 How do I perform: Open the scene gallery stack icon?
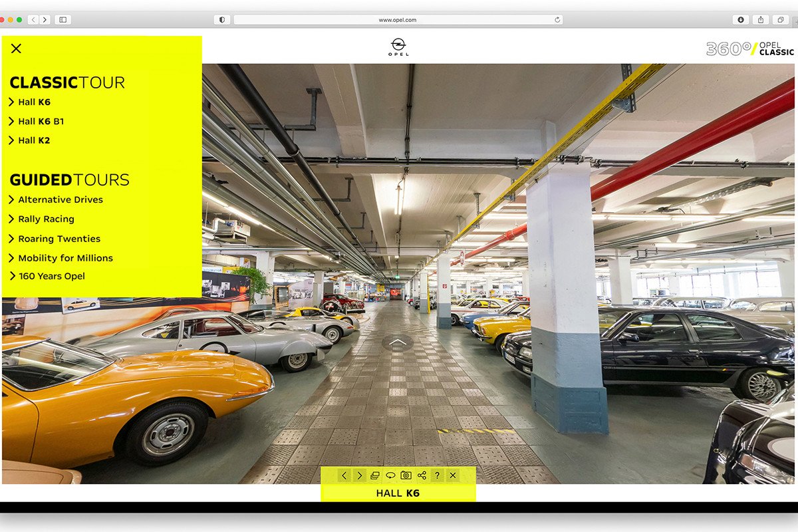[375, 475]
